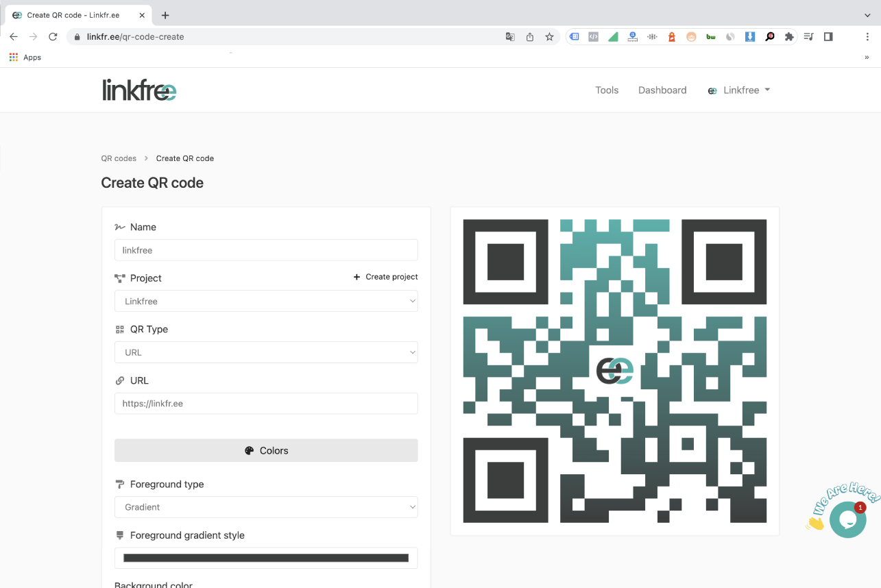
Task: Open the Google Translate page option
Action: (510, 37)
